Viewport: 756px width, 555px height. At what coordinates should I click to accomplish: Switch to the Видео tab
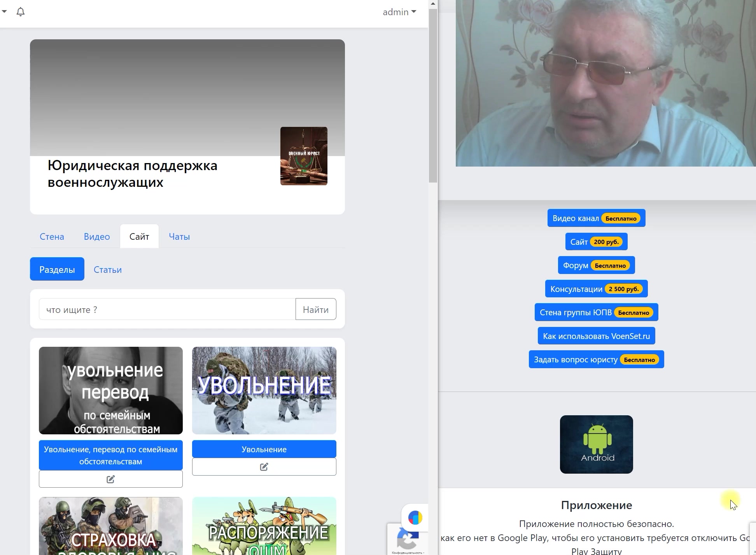point(97,237)
